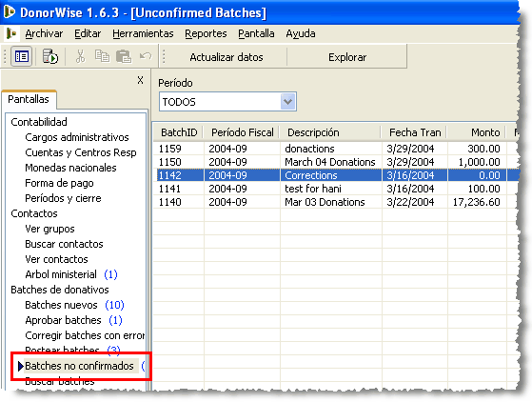The image size is (532, 402).
Task: Open Arbol ministerial screen
Action: [61, 274]
